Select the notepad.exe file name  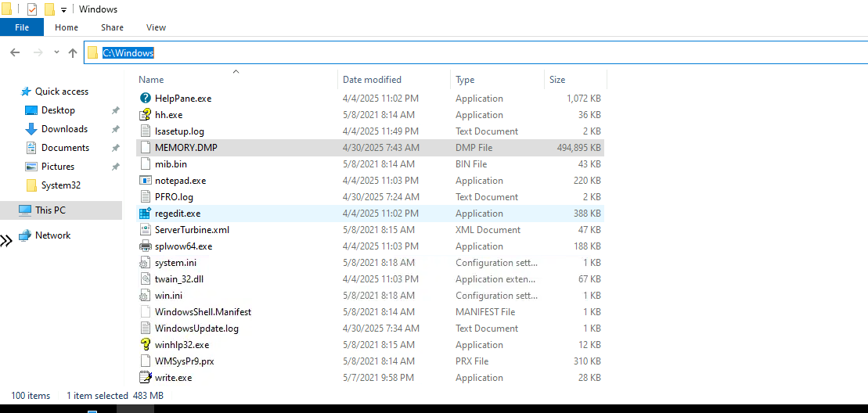pyautogui.click(x=181, y=180)
